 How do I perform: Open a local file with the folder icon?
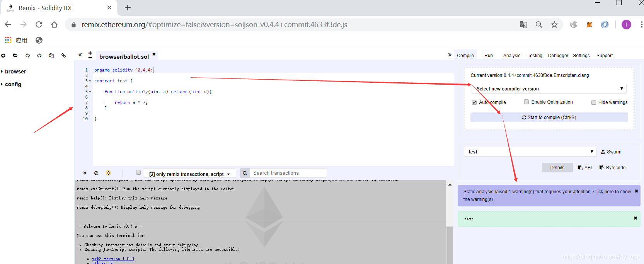[x=15, y=56]
